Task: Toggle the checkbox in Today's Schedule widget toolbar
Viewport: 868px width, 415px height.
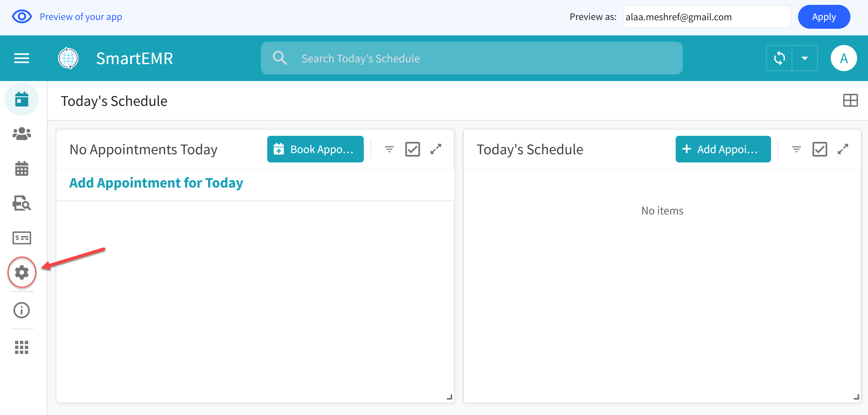Action: click(x=820, y=149)
